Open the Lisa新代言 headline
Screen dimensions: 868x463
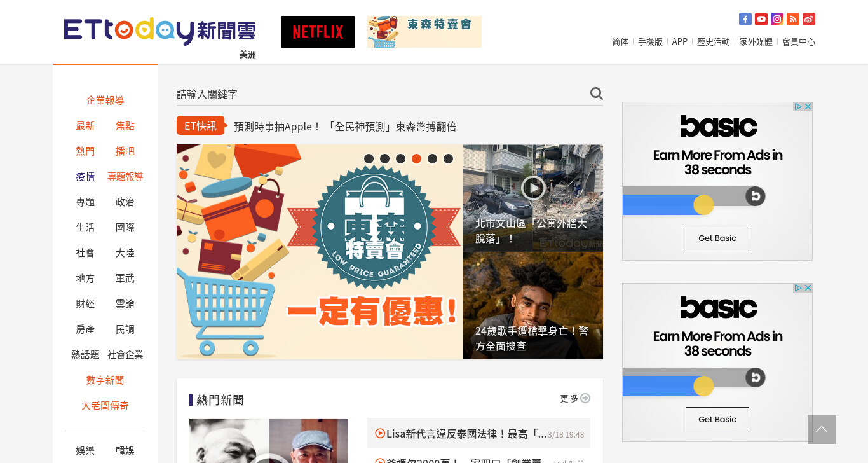coord(466,434)
